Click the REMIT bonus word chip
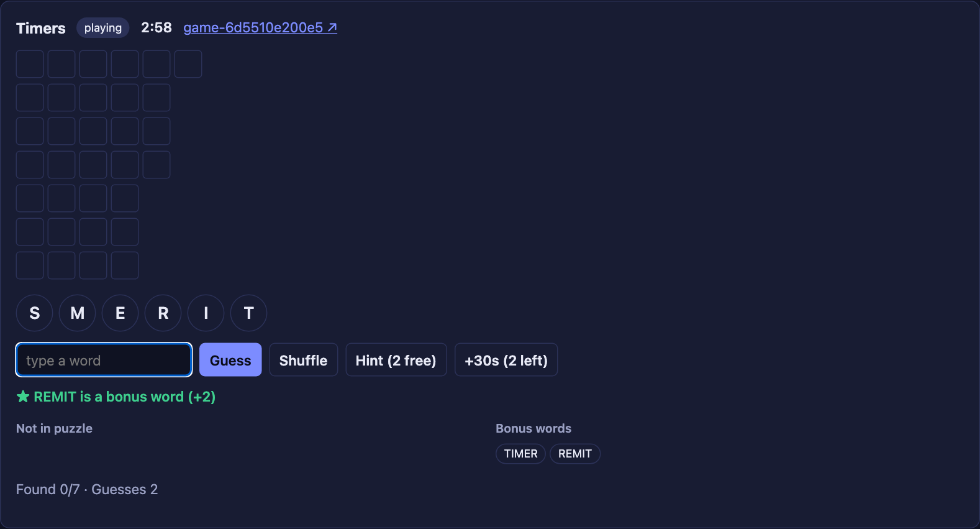 click(575, 454)
